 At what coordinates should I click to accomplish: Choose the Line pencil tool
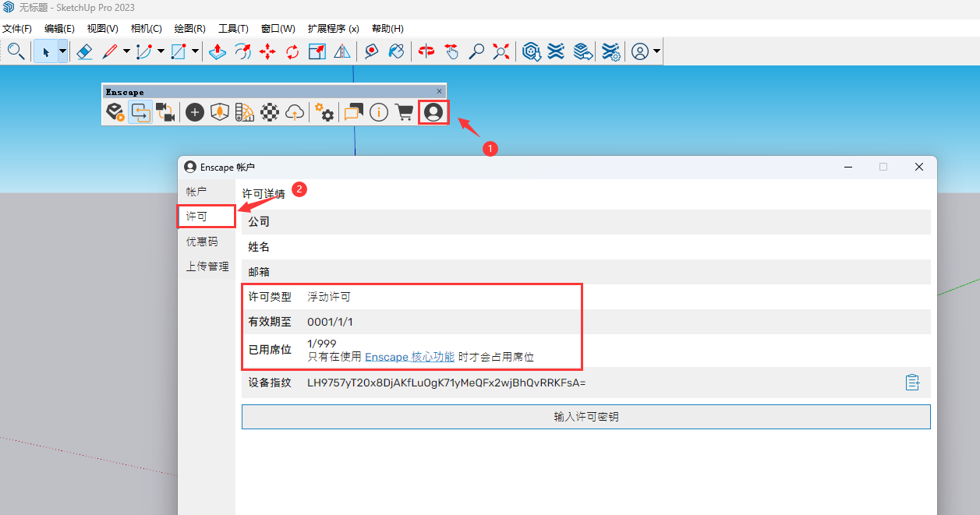110,52
